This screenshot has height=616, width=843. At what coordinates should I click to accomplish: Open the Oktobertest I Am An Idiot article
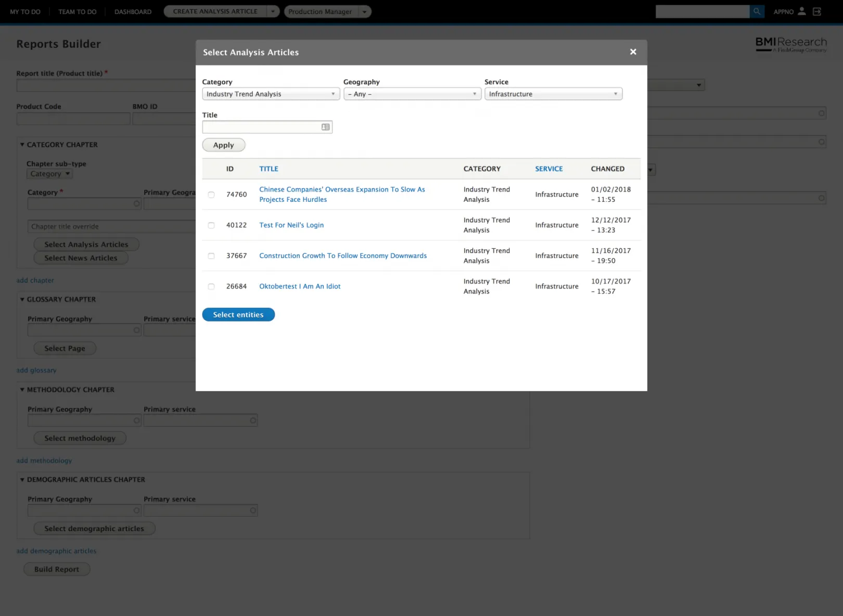pyautogui.click(x=300, y=287)
